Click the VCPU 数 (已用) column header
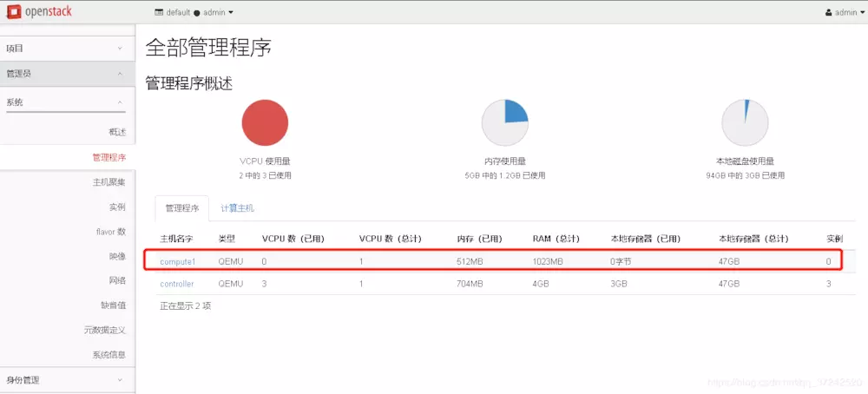This screenshot has width=868, height=394. click(x=293, y=239)
